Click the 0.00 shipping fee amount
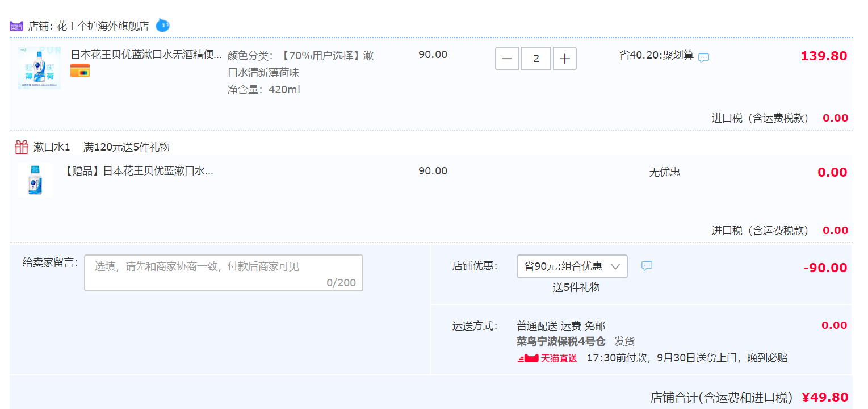 pos(835,325)
